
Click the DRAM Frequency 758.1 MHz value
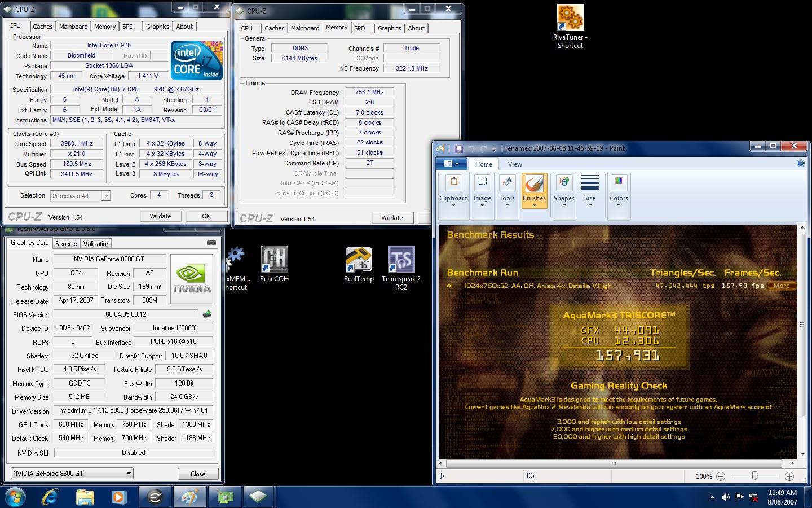point(369,92)
